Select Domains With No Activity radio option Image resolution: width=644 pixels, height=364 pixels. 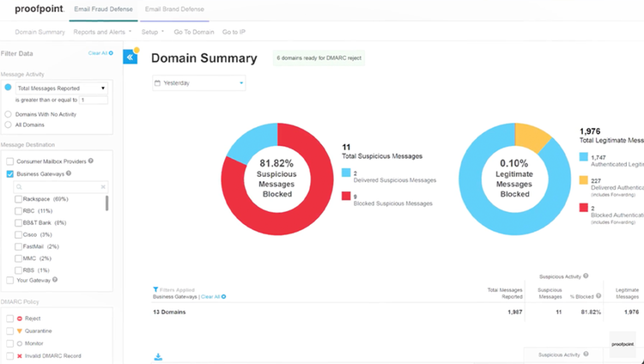click(8, 114)
